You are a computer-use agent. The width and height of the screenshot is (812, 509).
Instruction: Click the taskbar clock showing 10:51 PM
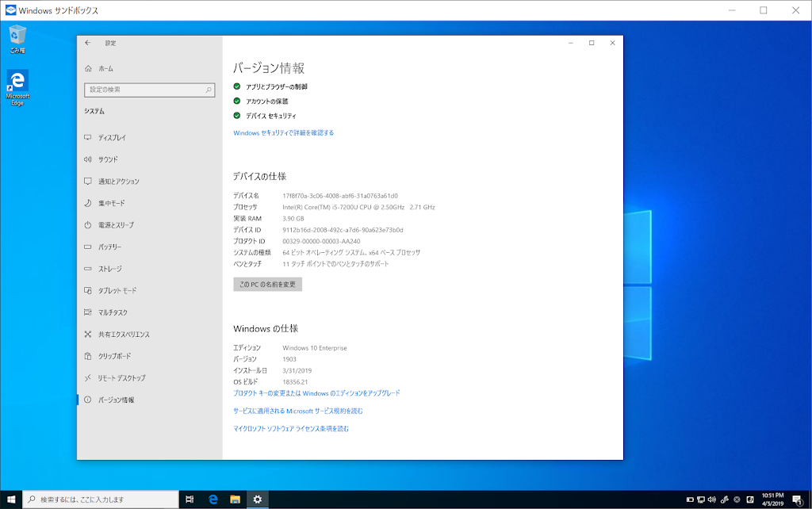click(x=772, y=499)
